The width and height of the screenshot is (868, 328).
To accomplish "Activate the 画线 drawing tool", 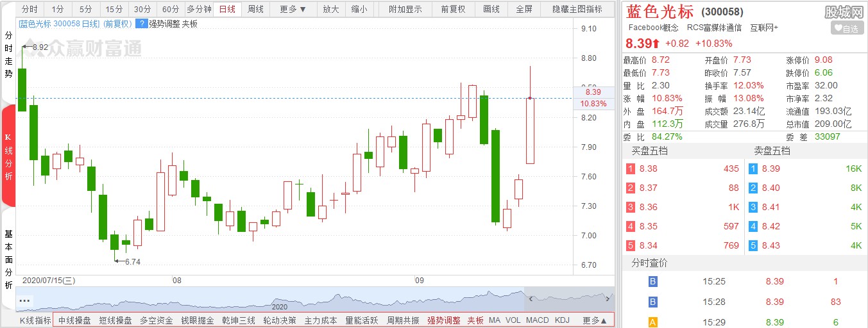I will point(491,10).
